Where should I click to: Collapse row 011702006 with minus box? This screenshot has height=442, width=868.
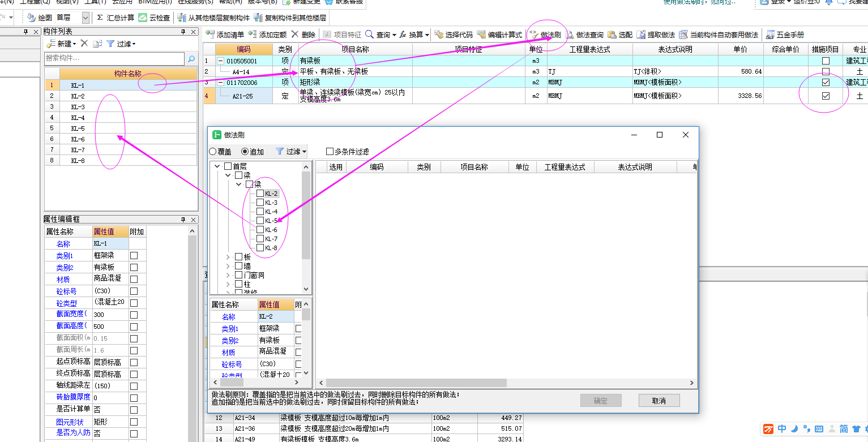tap(221, 82)
